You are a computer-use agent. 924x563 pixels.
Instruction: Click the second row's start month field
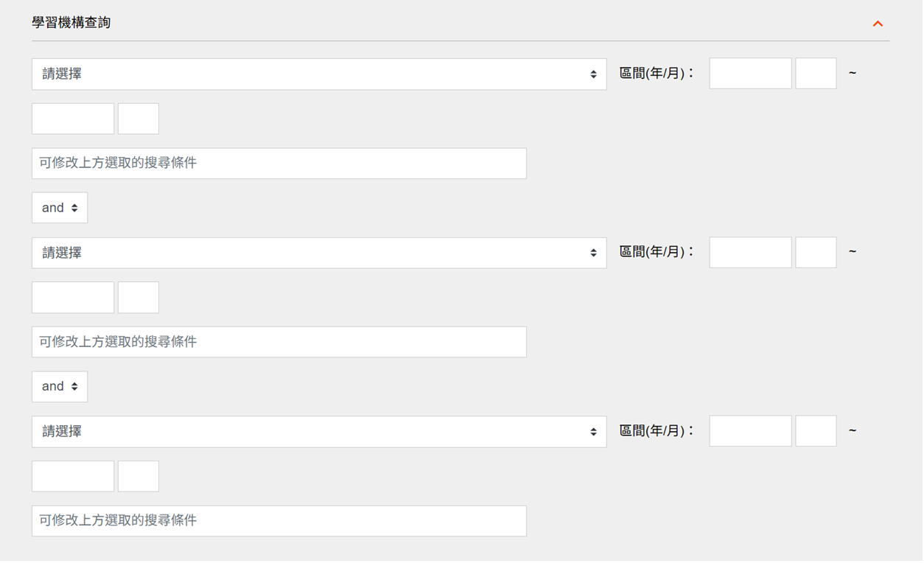pyautogui.click(x=816, y=252)
